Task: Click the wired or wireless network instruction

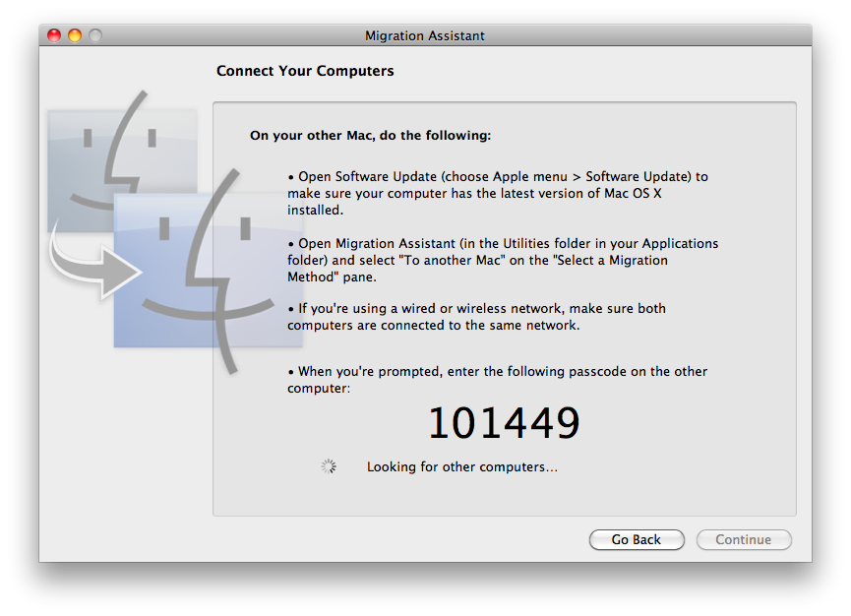Action: click(476, 317)
